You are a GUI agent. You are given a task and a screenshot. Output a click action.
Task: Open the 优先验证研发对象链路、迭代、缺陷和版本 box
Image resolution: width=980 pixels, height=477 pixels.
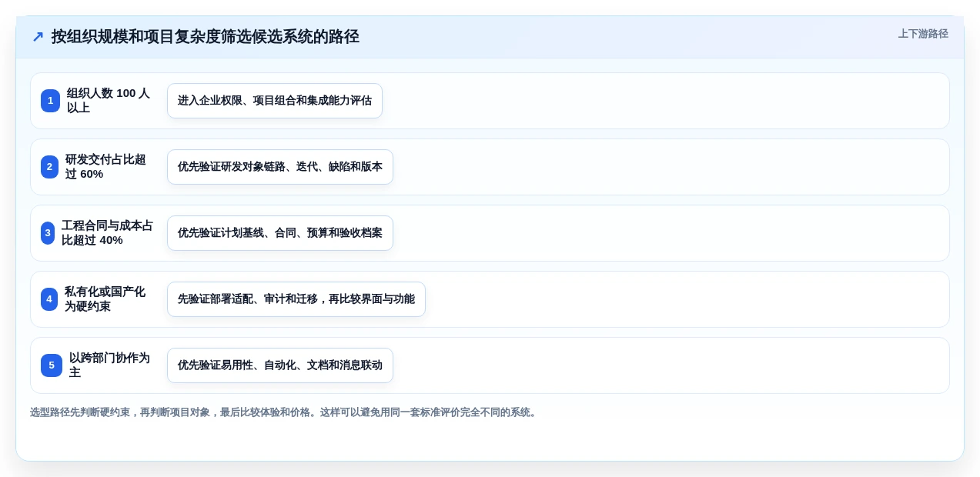pos(280,167)
